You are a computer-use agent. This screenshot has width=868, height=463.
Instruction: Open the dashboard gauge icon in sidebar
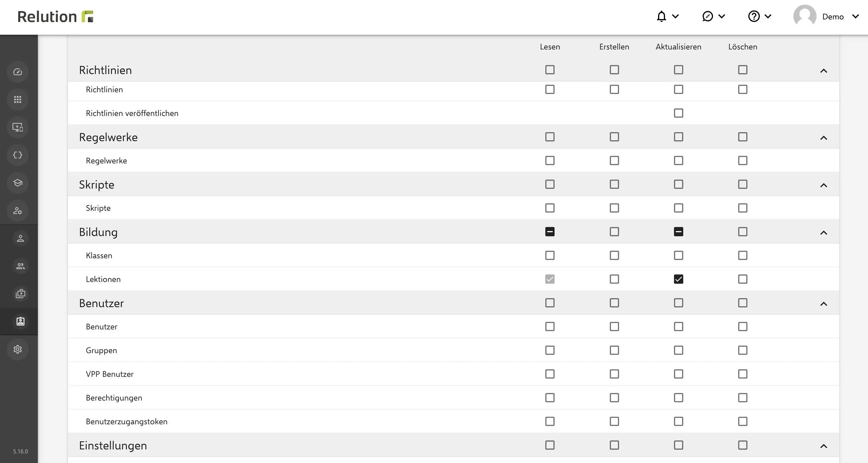18,72
